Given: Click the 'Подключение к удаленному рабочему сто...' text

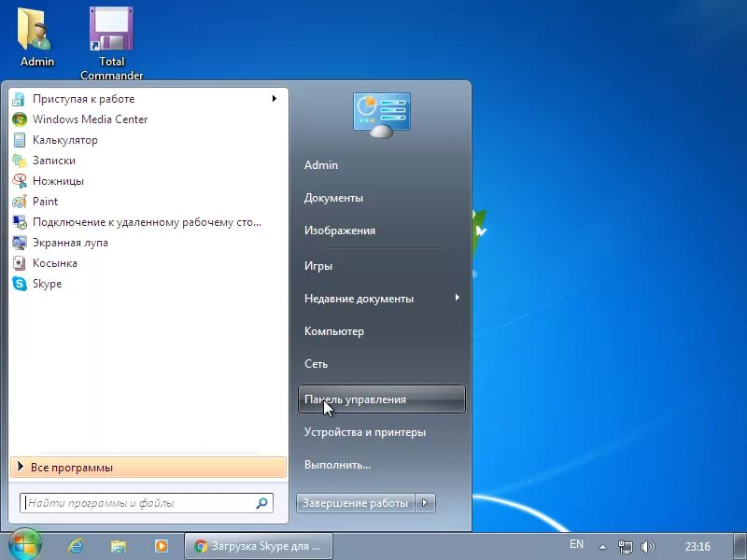Looking at the screenshot, I should pos(147,222).
